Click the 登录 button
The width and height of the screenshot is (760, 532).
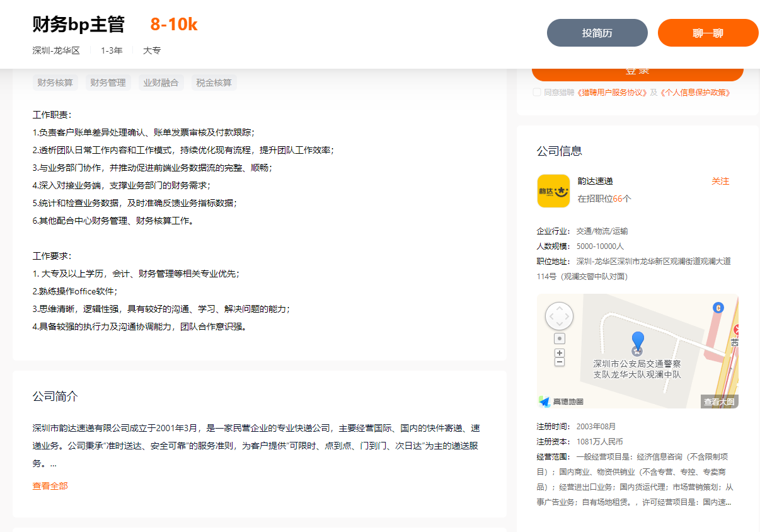pos(637,71)
